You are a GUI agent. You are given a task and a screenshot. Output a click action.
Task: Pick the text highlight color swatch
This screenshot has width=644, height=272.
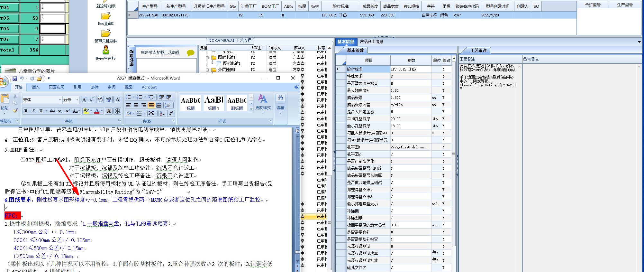[86, 111]
